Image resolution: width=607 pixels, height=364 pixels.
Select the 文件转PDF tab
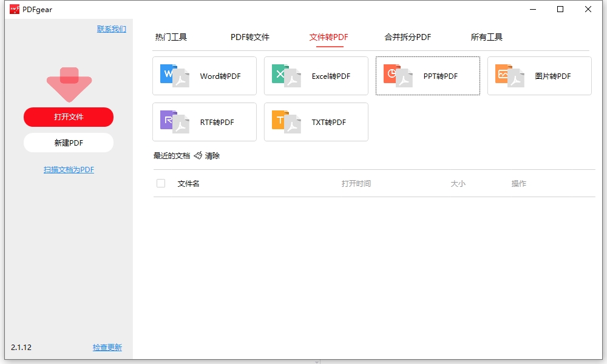click(328, 37)
